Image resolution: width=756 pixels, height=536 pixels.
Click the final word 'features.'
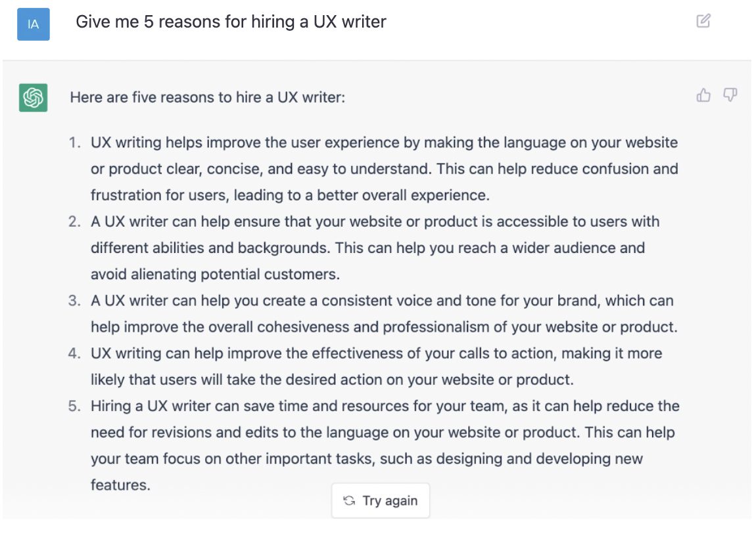[120, 485]
